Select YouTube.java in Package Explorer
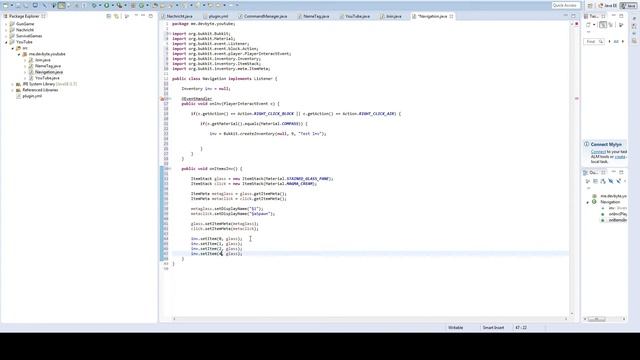Viewport: 640px width, 360px height. (47, 78)
